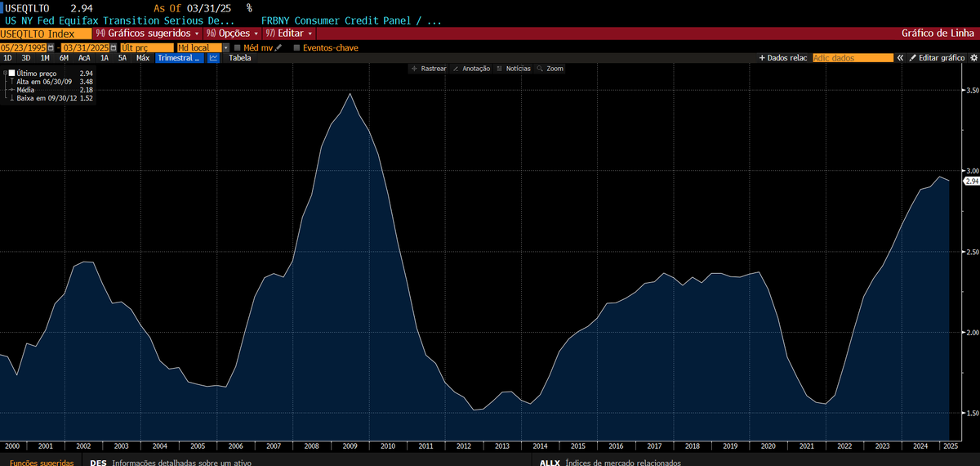This screenshot has width=980, height=466.
Task: Click the Gráfico de Linha label
Action: pos(938,34)
